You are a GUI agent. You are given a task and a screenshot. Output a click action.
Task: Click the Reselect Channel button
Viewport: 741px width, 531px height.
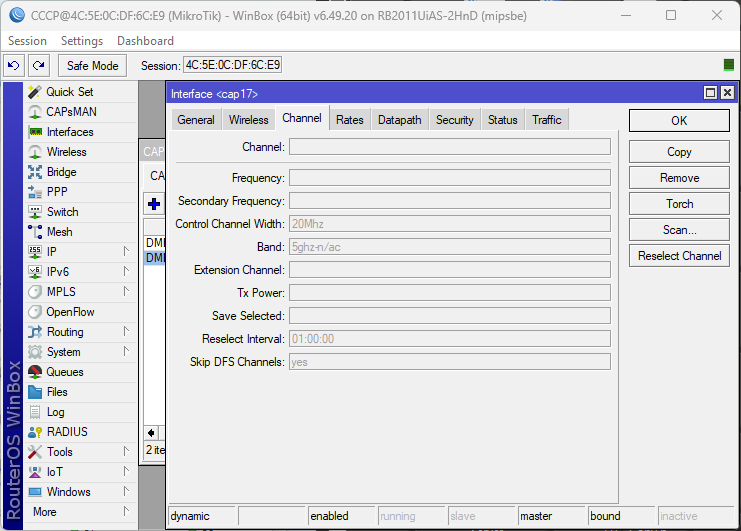[x=679, y=256]
